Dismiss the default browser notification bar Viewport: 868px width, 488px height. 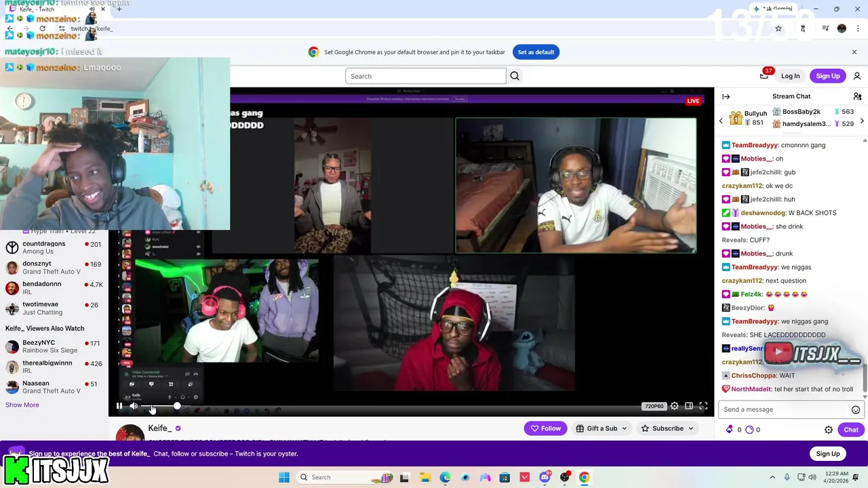854,52
